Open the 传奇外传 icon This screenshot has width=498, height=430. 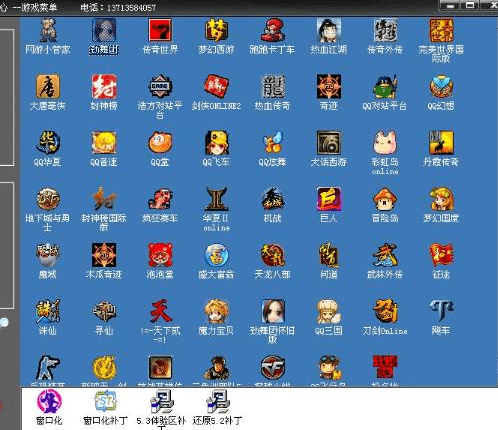(385, 31)
